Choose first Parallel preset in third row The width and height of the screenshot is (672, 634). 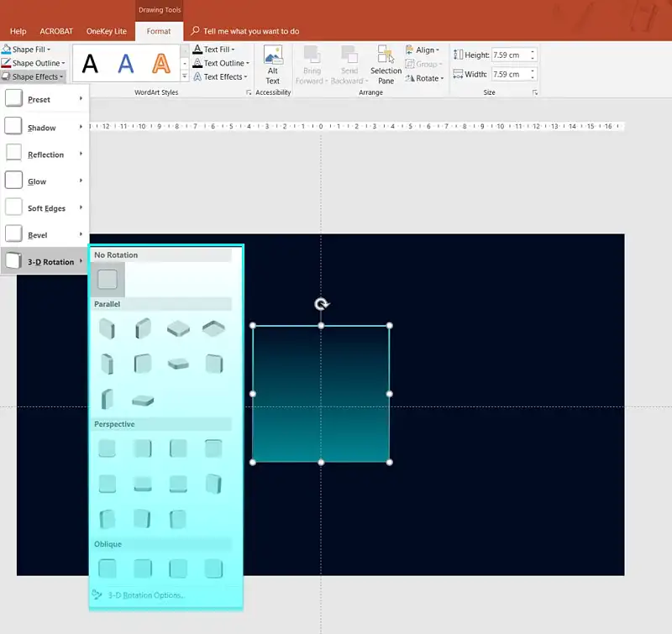tap(108, 399)
